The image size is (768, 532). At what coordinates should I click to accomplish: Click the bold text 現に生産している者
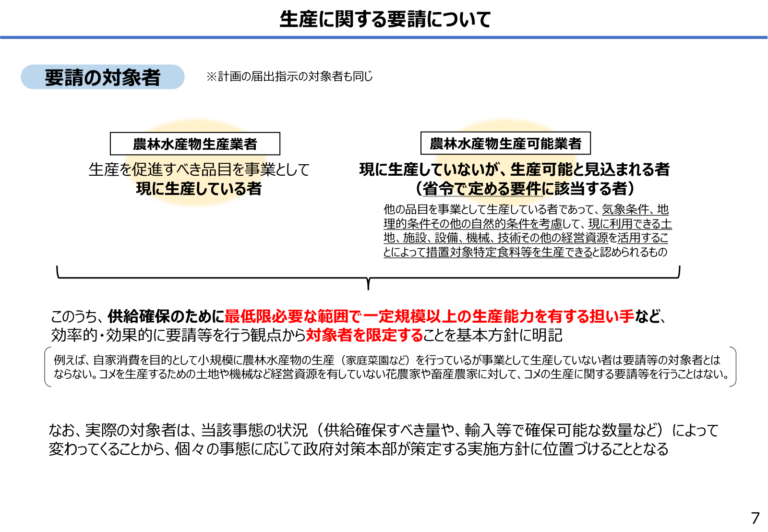click(199, 189)
